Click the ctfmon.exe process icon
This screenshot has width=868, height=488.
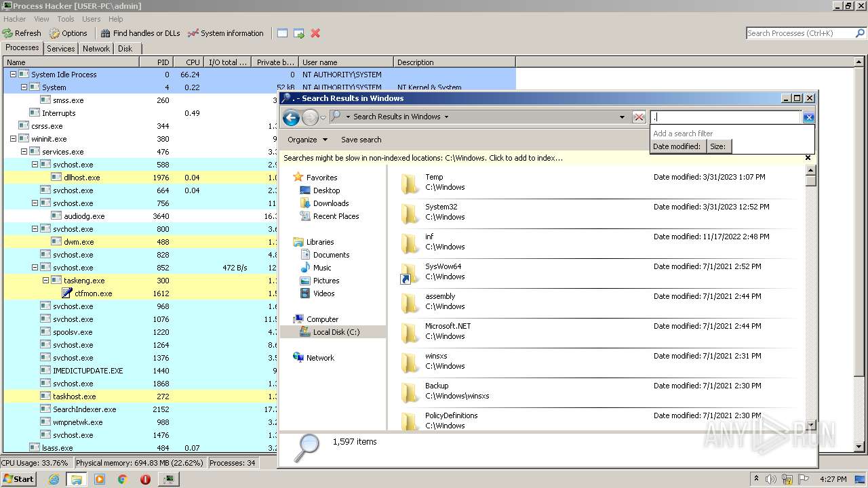67,293
